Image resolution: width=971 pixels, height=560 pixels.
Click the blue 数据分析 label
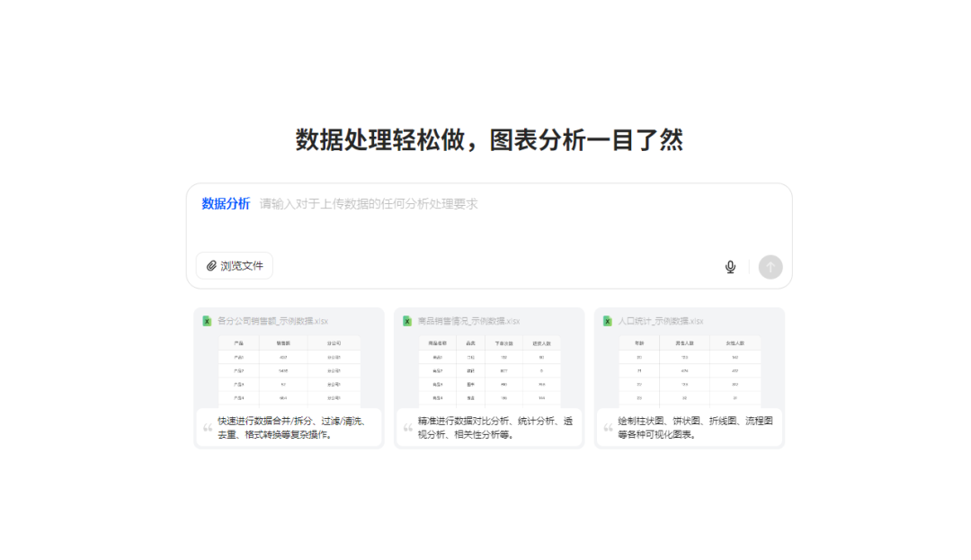tap(226, 203)
